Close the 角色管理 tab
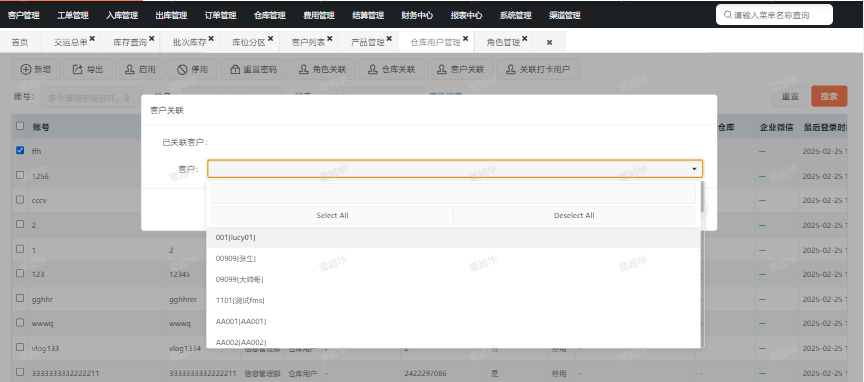This screenshot has width=864, height=382. click(x=525, y=39)
